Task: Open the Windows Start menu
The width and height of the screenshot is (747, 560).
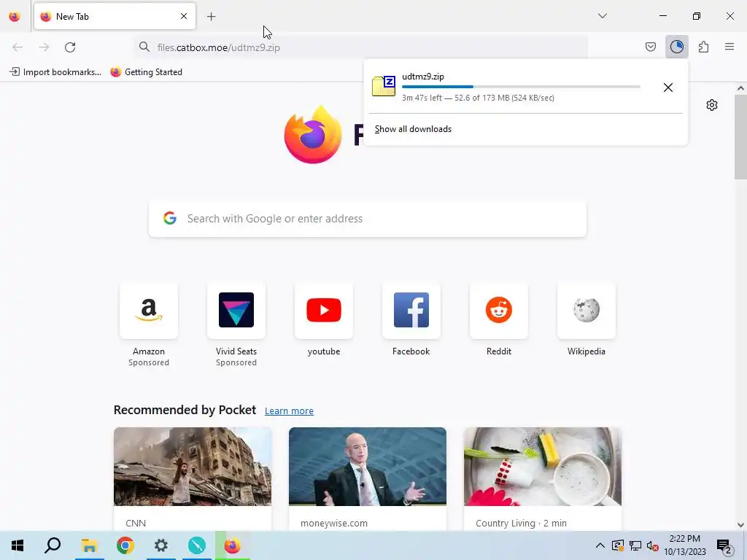Action: click(18, 545)
